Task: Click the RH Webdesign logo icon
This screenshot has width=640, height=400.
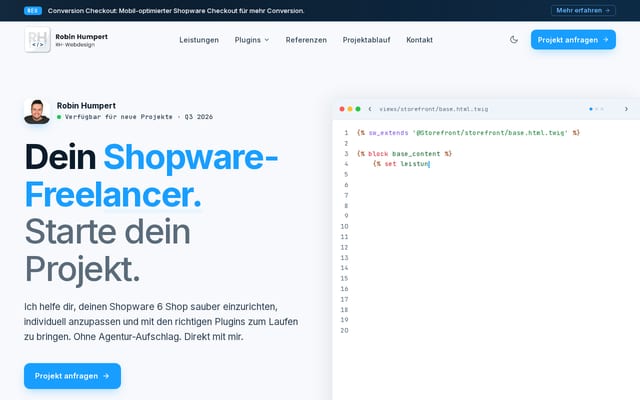Action: point(37,40)
